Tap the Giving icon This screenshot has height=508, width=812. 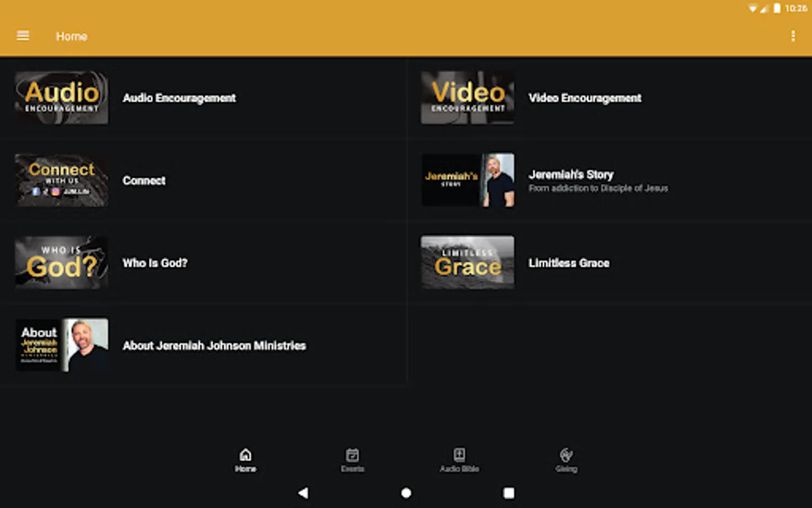(x=566, y=454)
